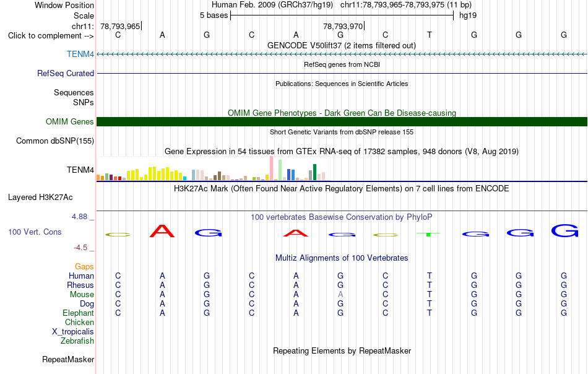
Task: Select the dark green OMIM gene bar
Action: (342, 121)
